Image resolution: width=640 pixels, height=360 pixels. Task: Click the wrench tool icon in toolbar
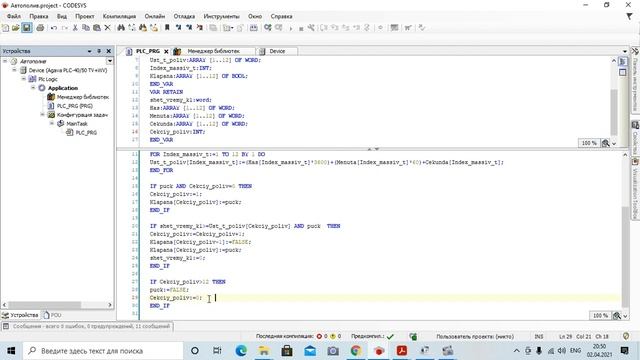[311, 28]
